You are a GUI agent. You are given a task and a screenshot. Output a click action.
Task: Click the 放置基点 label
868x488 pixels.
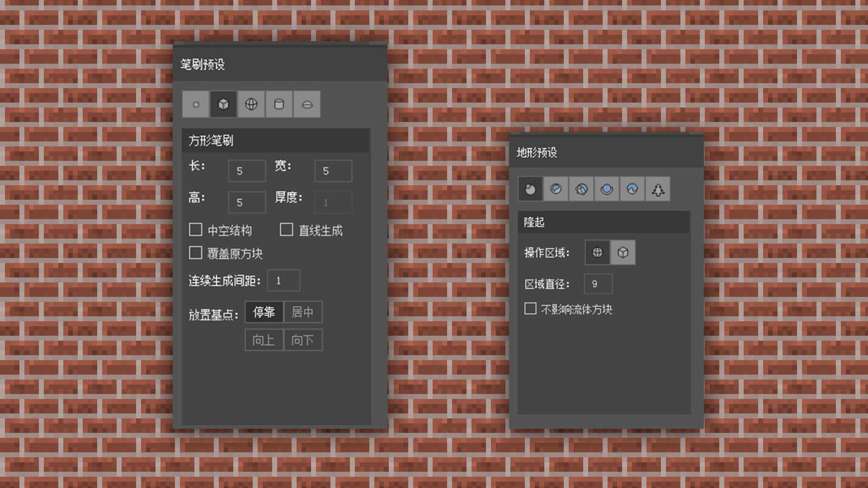[213, 314]
